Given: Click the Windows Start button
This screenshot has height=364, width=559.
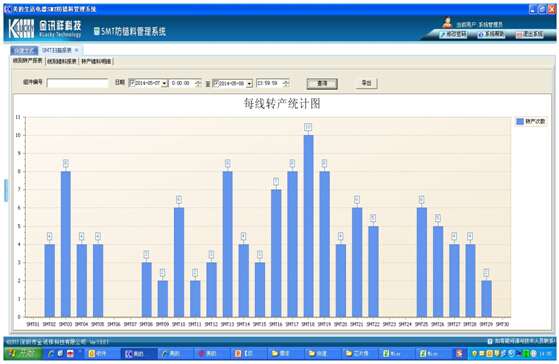Looking at the screenshot, I should 23,353.
